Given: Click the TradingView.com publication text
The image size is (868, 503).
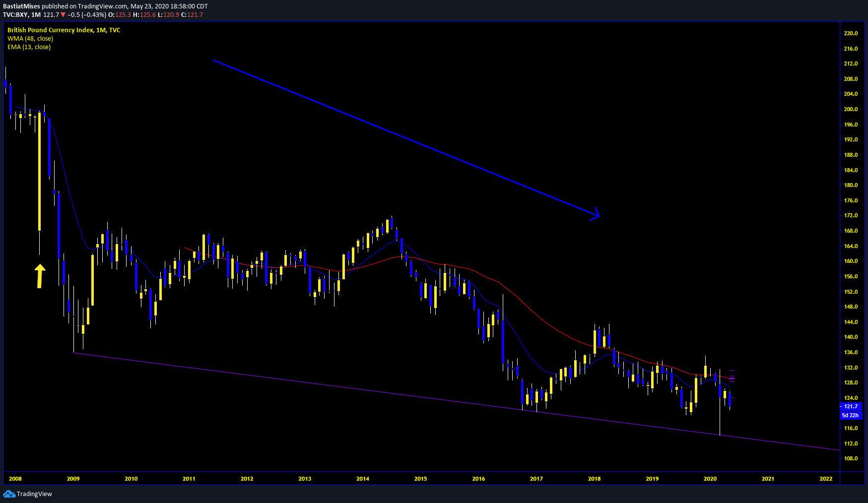Looking at the screenshot, I should click(103, 6).
